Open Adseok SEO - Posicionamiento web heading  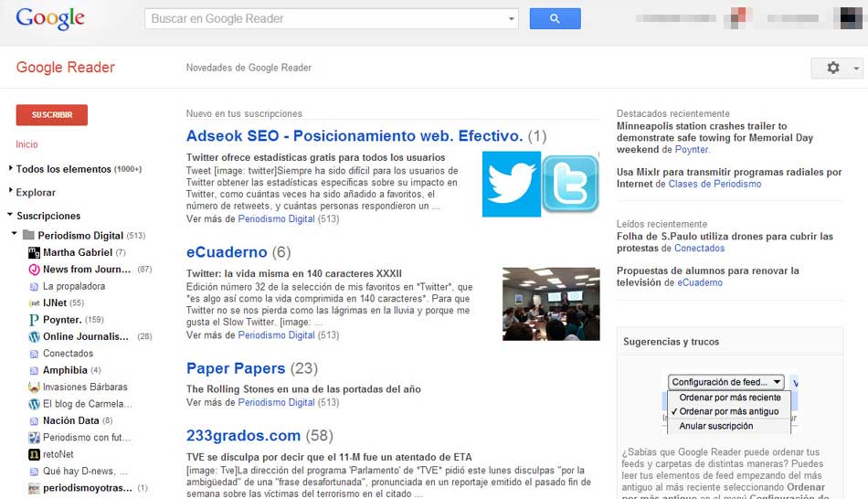pyautogui.click(x=355, y=136)
